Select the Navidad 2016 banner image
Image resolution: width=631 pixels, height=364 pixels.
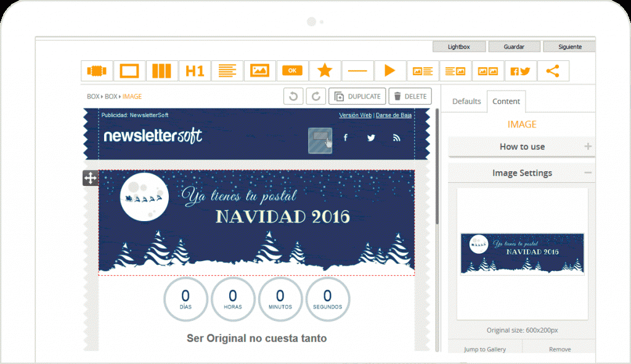coord(257,222)
